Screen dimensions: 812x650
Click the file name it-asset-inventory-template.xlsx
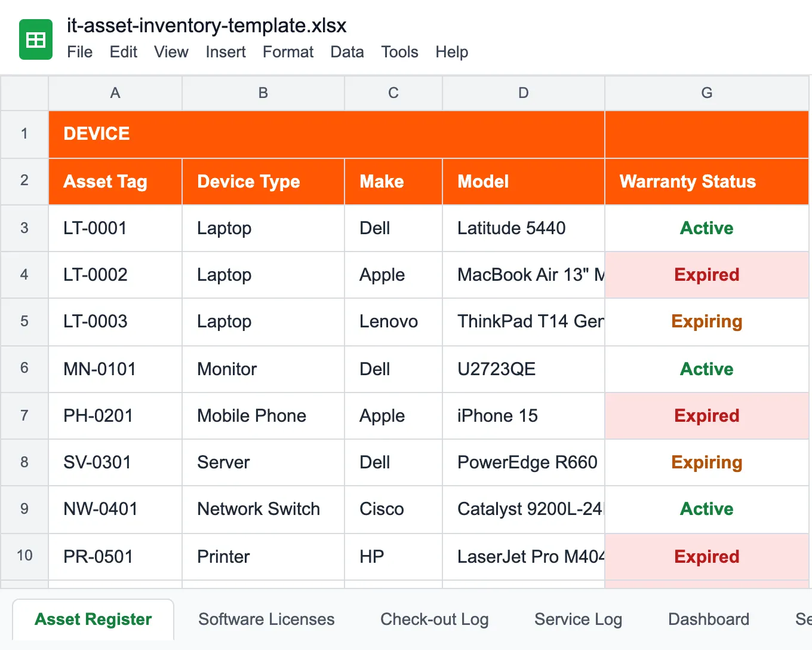[207, 25]
